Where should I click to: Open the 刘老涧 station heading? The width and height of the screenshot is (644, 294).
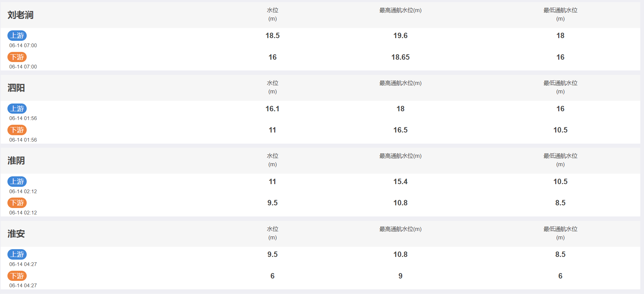tap(21, 15)
